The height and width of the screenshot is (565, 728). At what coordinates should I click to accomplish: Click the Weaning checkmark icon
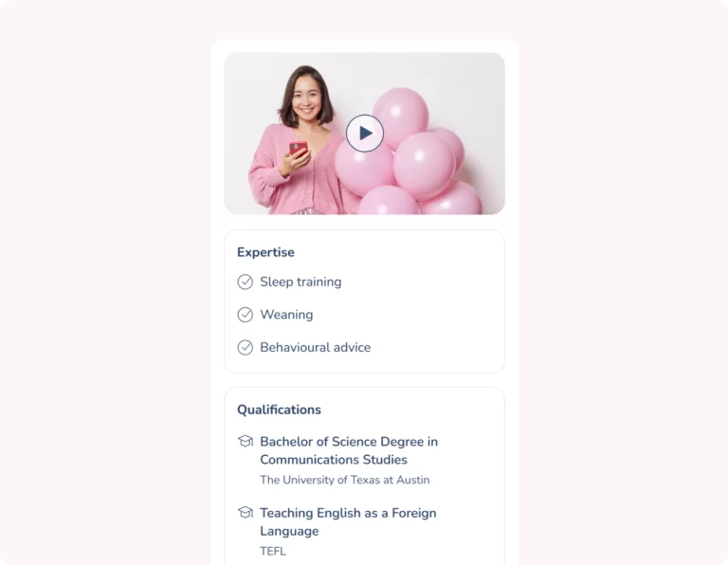pyautogui.click(x=246, y=315)
